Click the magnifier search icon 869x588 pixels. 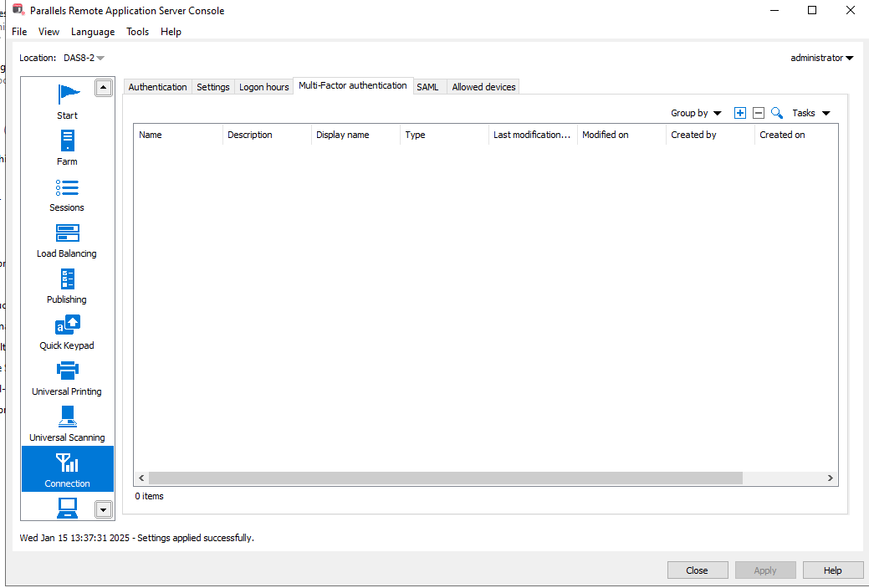click(777, 113)
